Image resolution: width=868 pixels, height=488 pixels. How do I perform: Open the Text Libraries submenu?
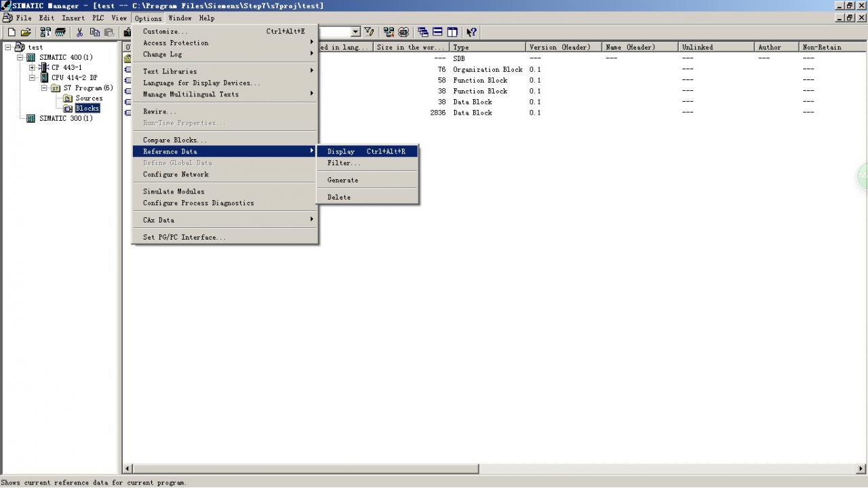225,71
